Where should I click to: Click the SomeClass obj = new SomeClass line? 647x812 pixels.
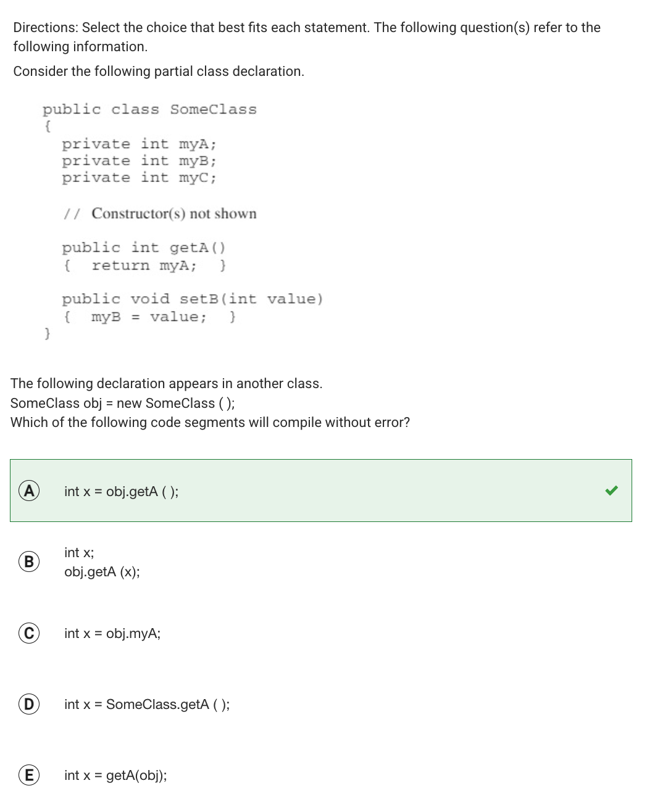click(122, 403)
